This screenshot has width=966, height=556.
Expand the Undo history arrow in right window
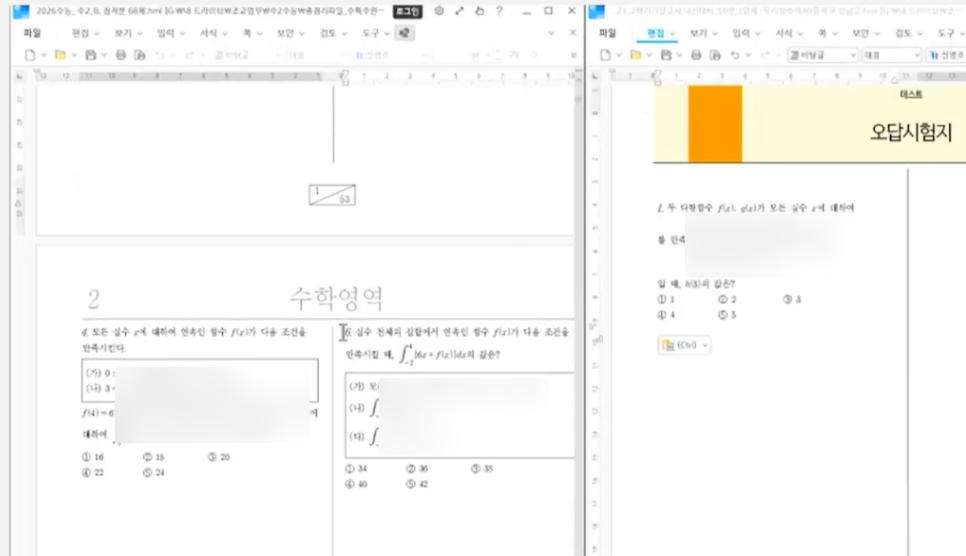click(748, 55)
